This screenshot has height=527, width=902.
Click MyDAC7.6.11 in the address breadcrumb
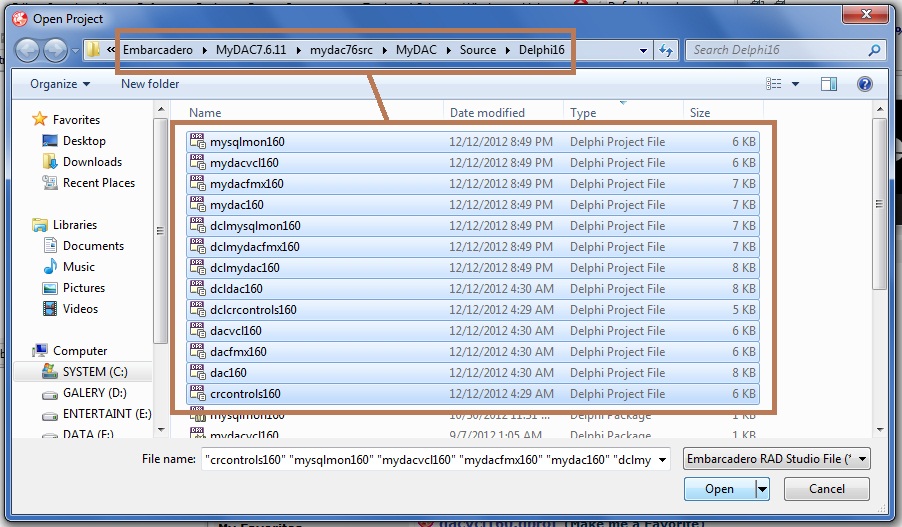click(251, 50)
